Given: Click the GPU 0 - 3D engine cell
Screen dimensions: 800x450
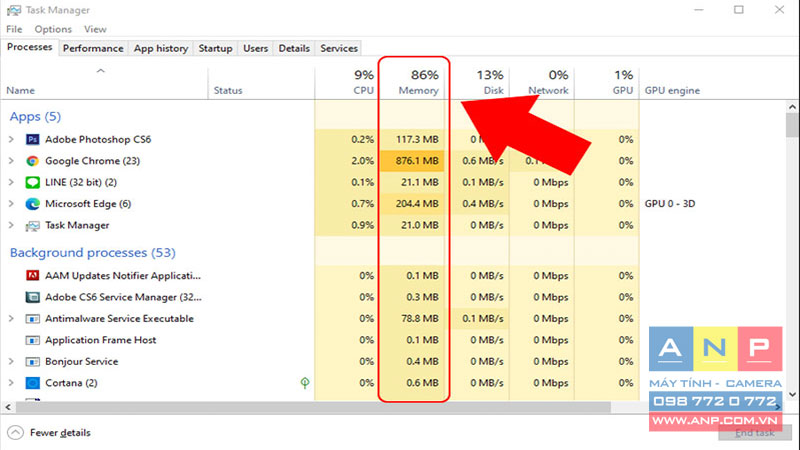Looking at the screenshot, I should (670, 204).
